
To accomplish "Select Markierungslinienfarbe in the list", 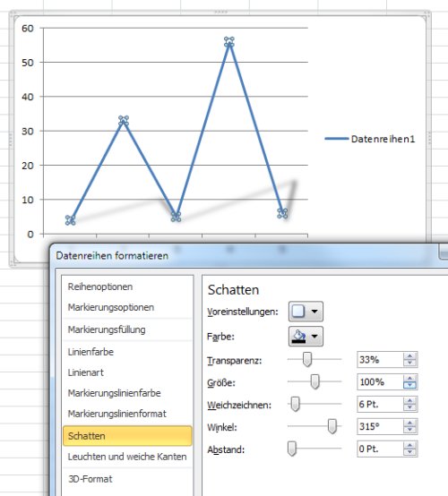I will click(x=115, y=393).
